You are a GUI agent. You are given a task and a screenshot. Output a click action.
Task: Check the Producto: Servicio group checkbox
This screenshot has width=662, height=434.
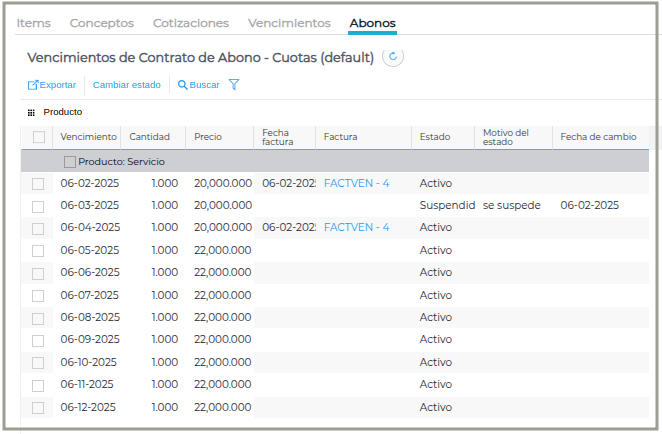69,161
